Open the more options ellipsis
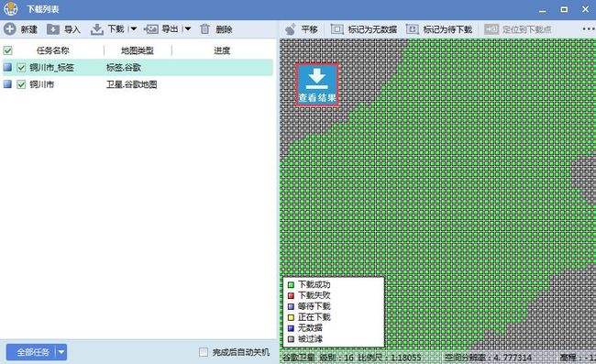Image resolution: width=596 pixels, height=364 pixels. [x=589, y=28]
